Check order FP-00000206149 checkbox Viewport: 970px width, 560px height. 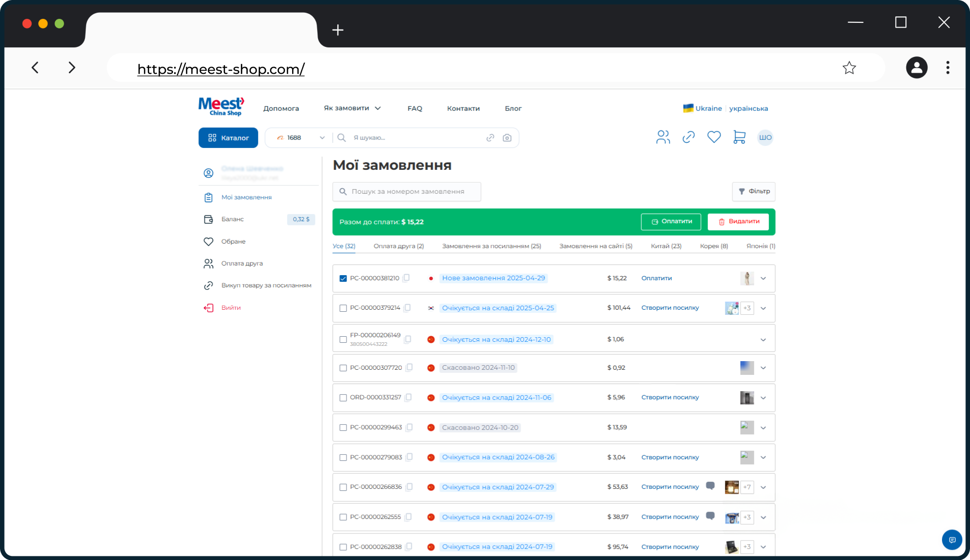coord(343,339)
